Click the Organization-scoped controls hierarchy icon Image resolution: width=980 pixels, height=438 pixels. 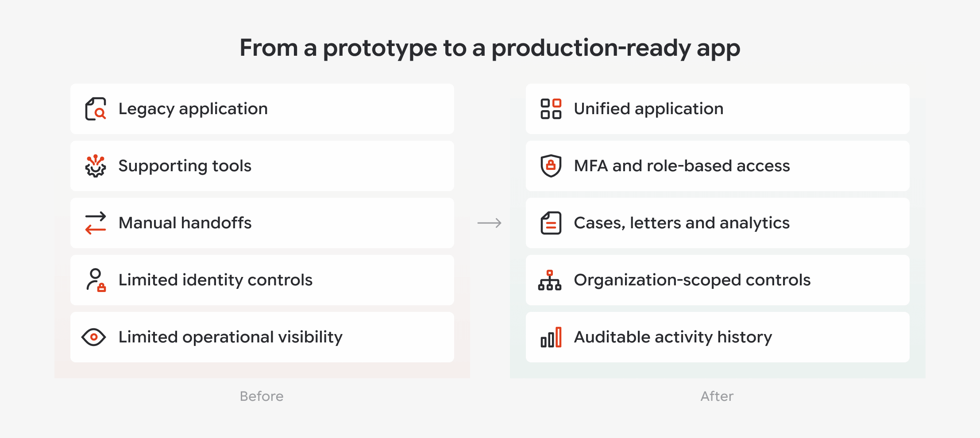coord(550,280)
